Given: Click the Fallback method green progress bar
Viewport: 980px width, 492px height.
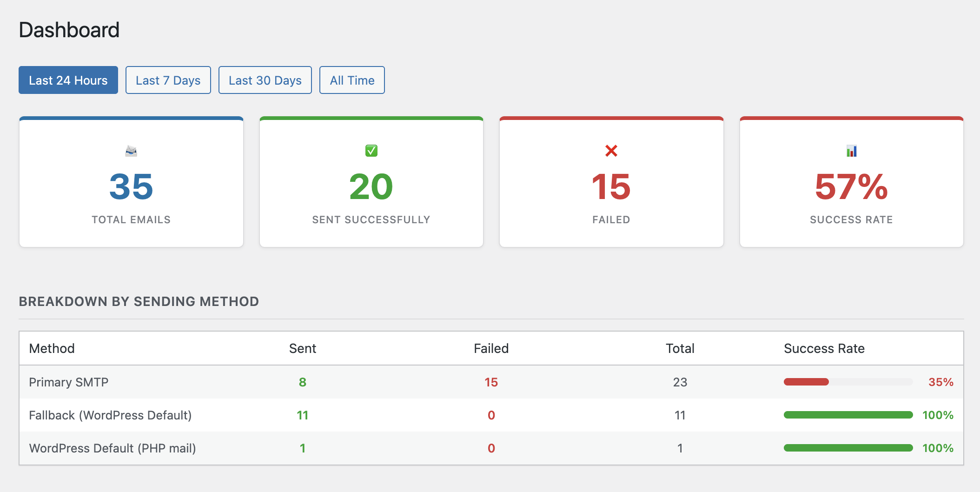Looking at the screenshot, I should (x=848, y=415).
